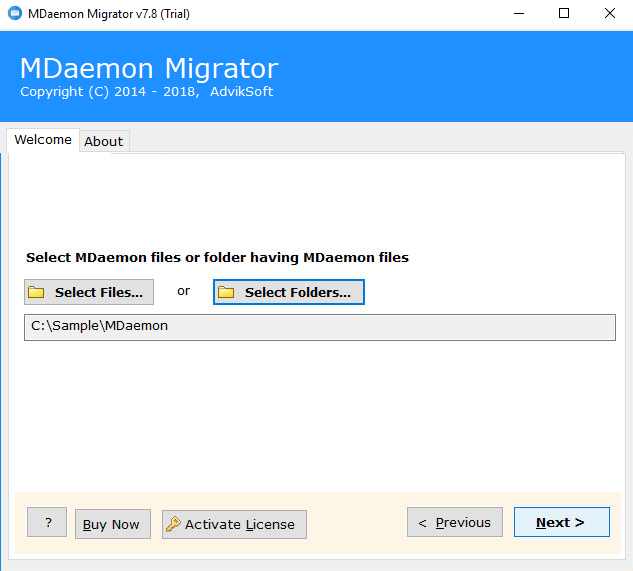Click the Buy Now button
The height and width of the screenshot is (571, 633).
pos(113,524)
